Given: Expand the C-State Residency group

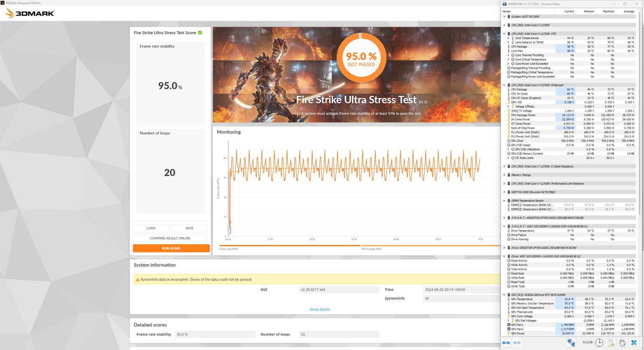Looking at the screenshot, I should click(x=504, y=167).
